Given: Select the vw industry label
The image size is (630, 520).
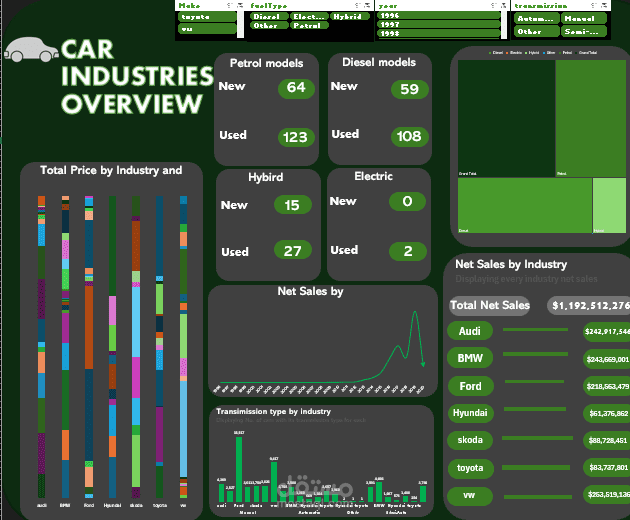Looking at the screenshot, I should coord(470,495).
